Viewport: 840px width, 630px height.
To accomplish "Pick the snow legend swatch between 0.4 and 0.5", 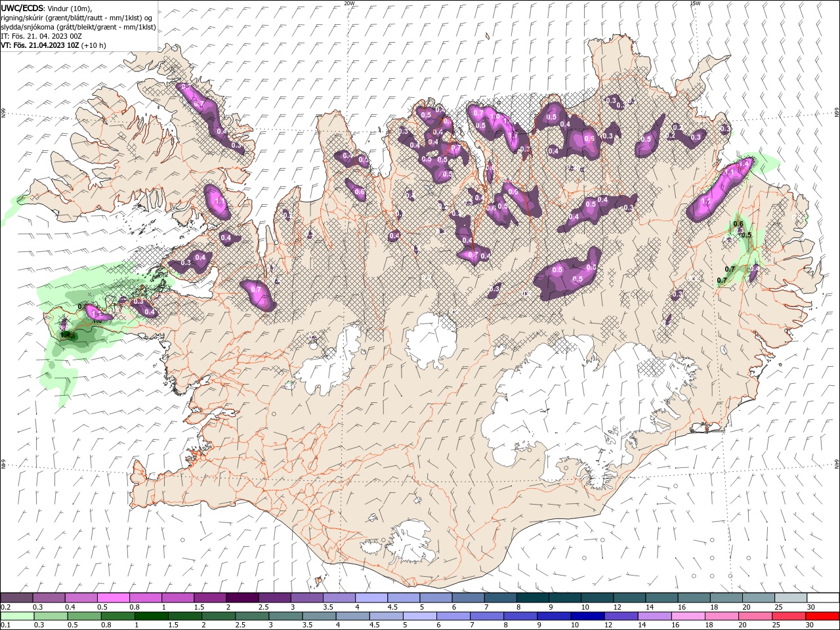I will pyautogui.click(x=81, y=598).
